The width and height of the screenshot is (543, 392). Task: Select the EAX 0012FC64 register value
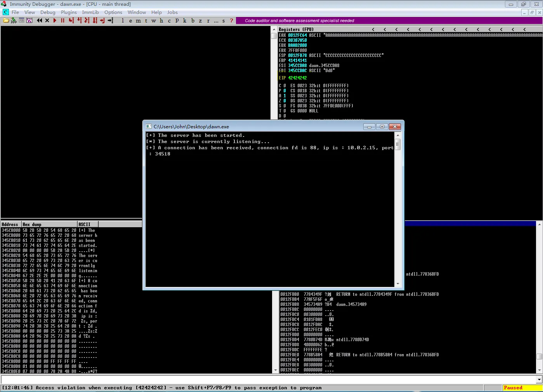pyautogui.click(x=297, y=35)
